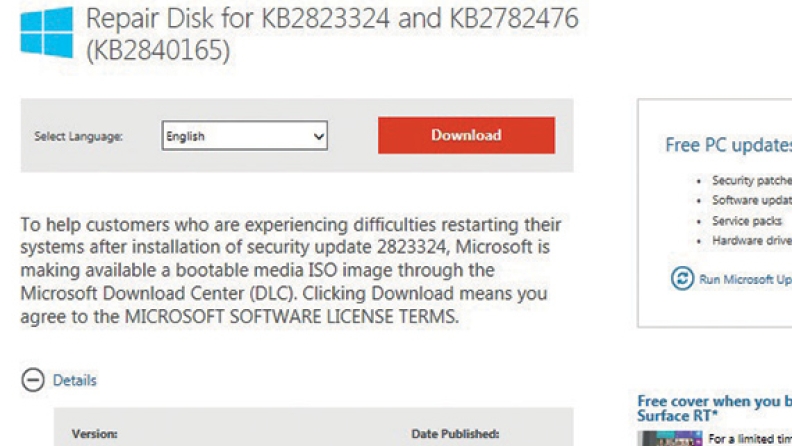This screenshot has width=792, height=446.
Task: Click the English language combo box
Action: pos(244,135)
